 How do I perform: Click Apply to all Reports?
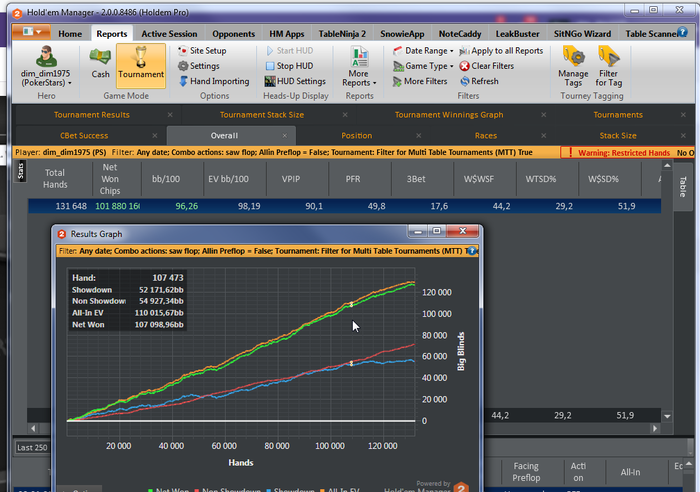click(x=501, y=50)
